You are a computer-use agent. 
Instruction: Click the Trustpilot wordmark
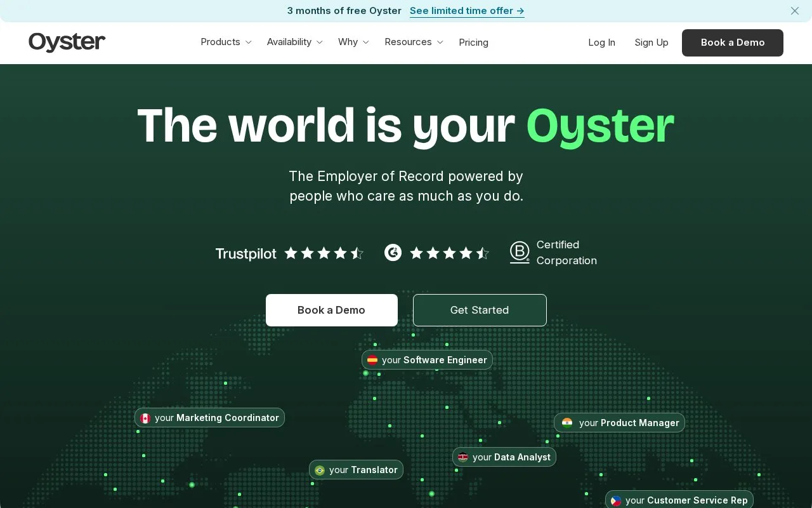(x=246, y=254)
